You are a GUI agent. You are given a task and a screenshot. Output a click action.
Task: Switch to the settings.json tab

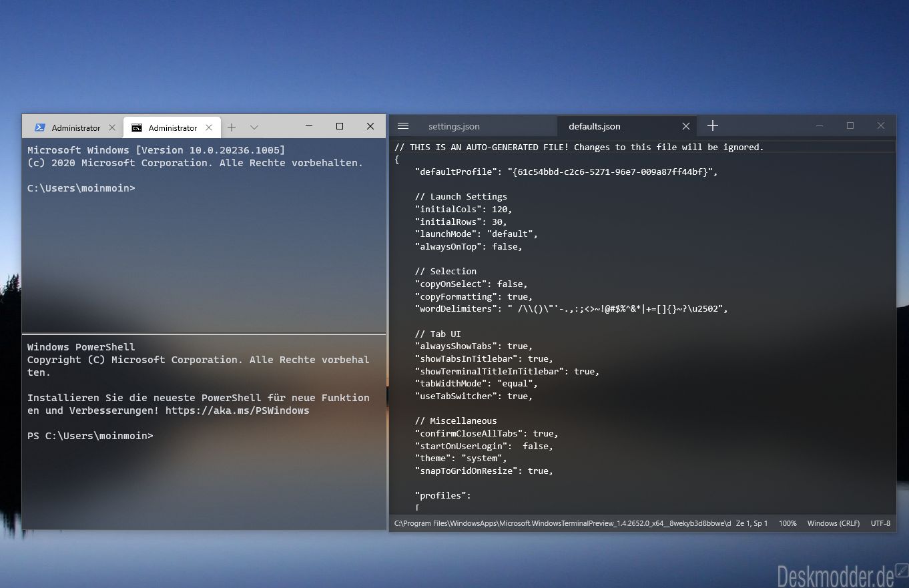(x=454, y=126)
